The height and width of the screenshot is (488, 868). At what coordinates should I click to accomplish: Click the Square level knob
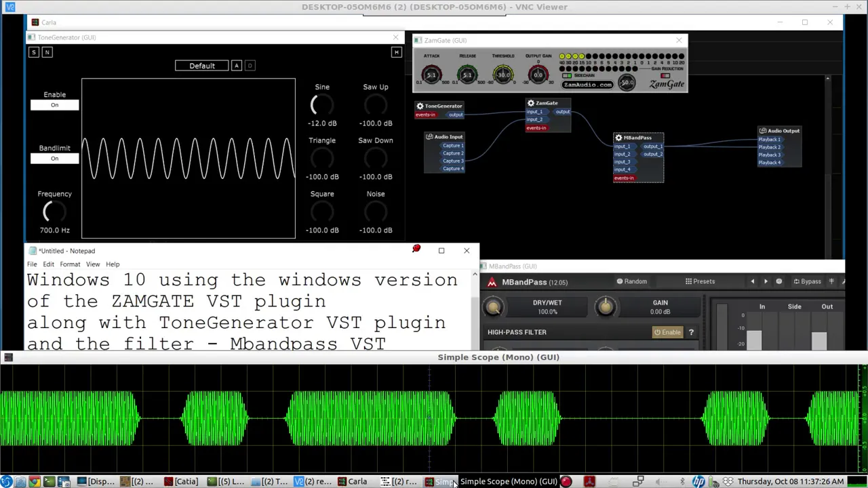[322, 212]
